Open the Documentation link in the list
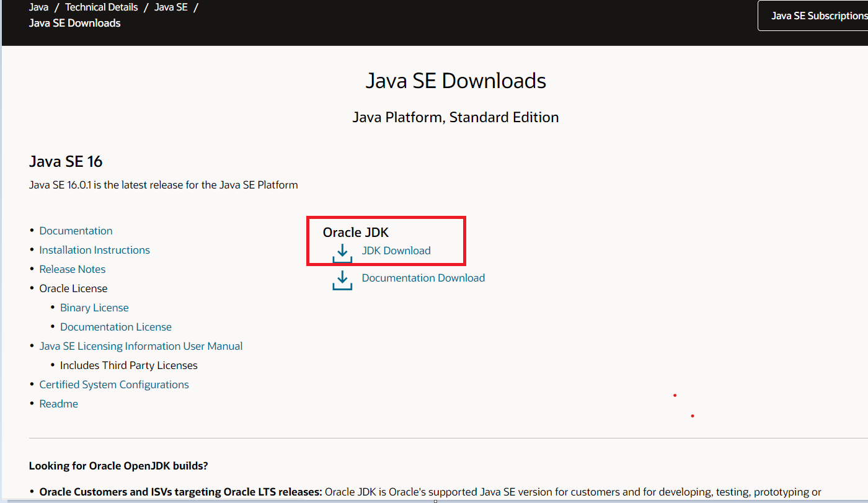Screen dimensions: 868x503 pyautogui.click(x=76, y=231)
